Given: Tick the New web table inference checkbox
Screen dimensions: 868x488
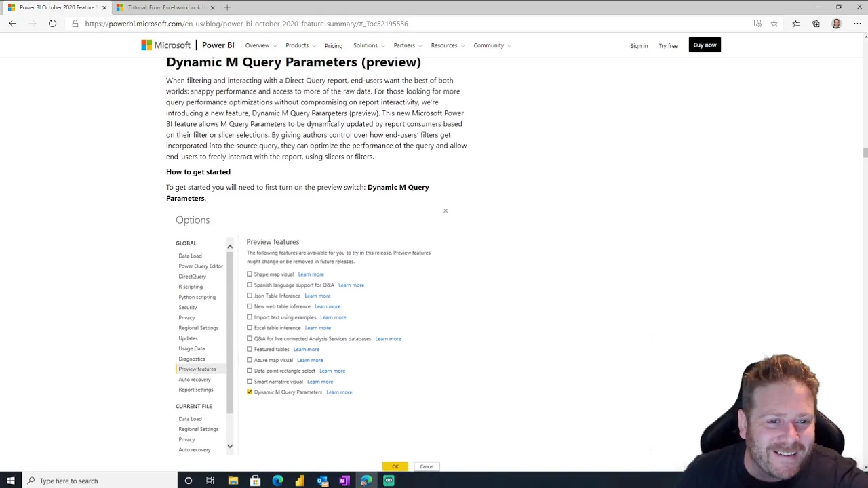Looking at the screenshot, I should point(250,306).
